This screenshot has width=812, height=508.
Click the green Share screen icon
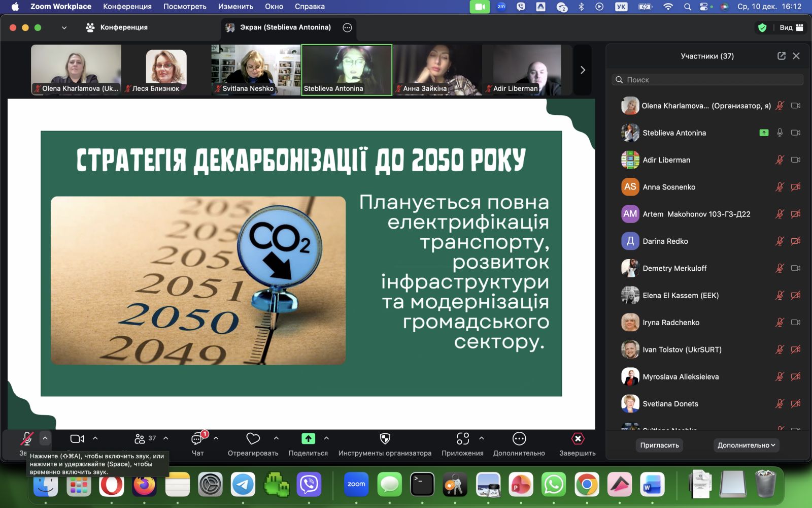[308, 439]
